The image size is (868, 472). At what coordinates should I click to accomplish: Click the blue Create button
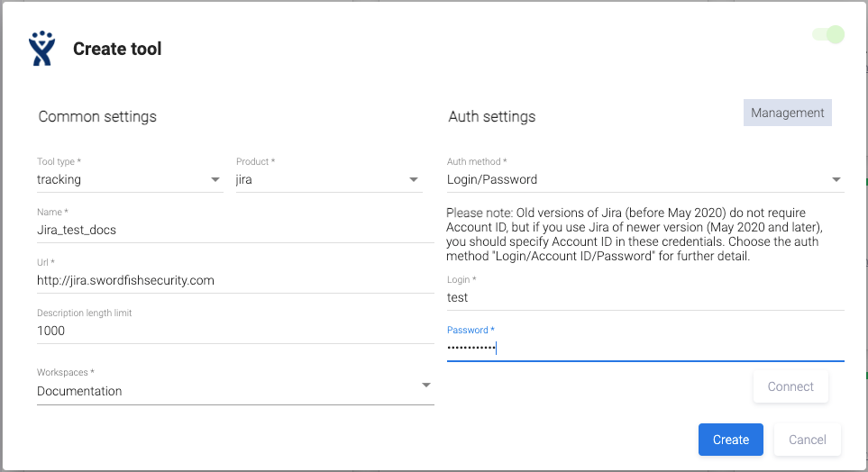(730, 440)
